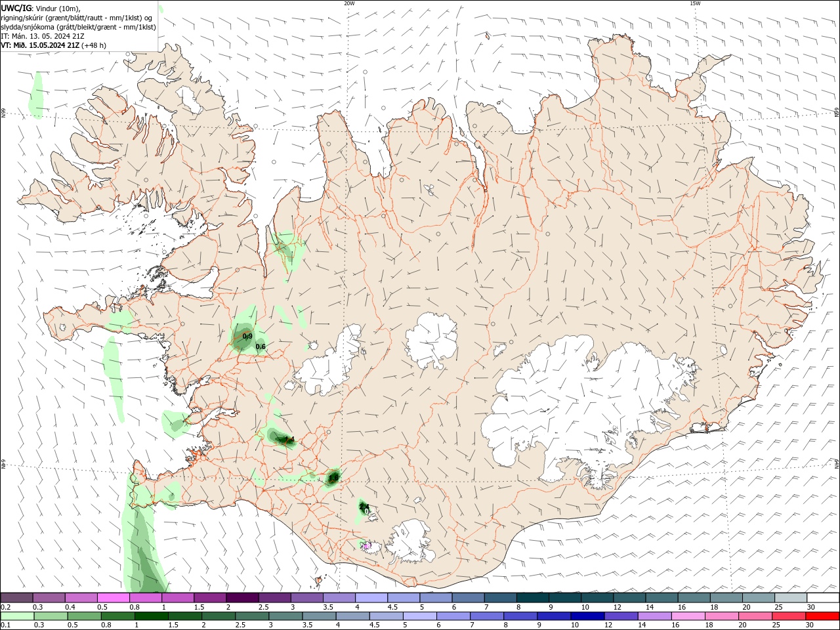
Task: Click the 20W longitude label
Action: [x=349, y=3]
